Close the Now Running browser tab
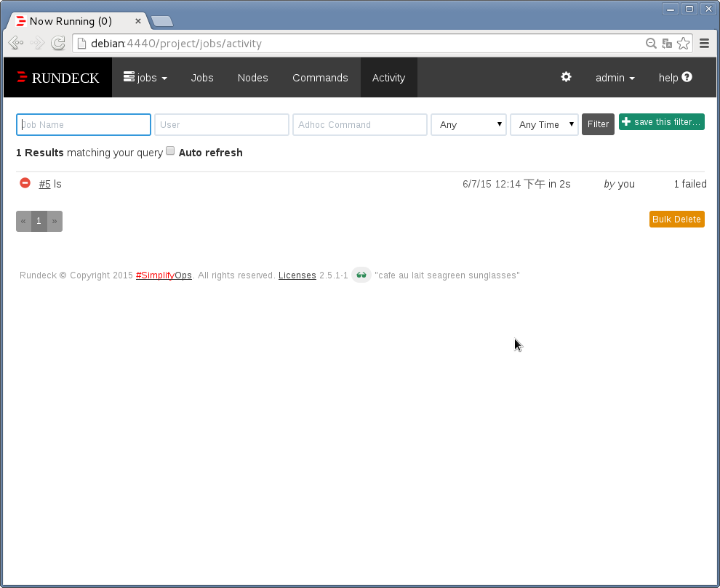 [137, 21]
